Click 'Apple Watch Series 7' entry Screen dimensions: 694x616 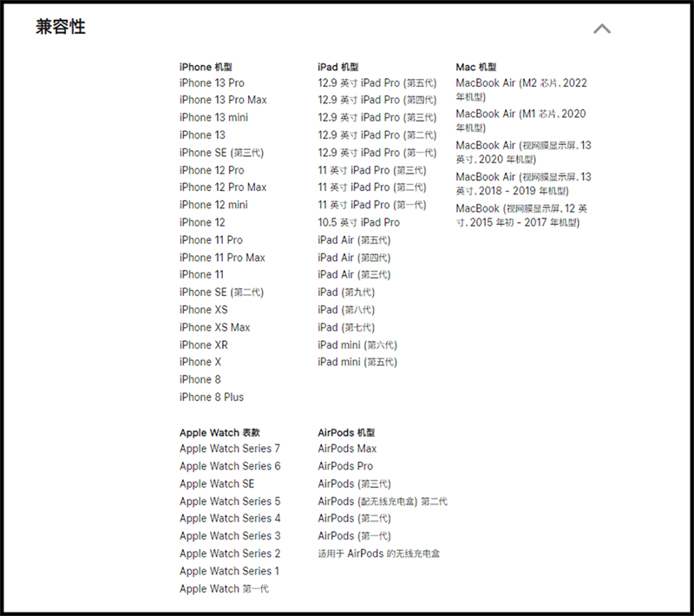(x=230, y=449)
